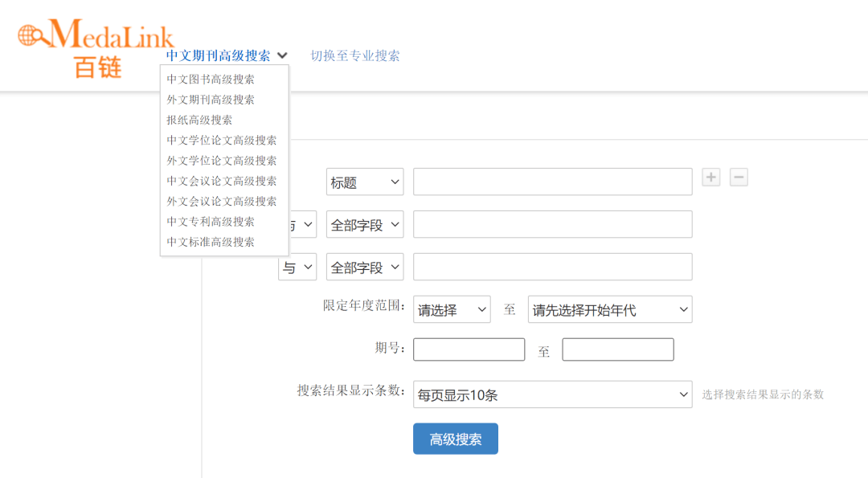Select 中文标准高级搜索 from the menu
Viewport: 868px width, 478px height.
(x=211, y=241)
